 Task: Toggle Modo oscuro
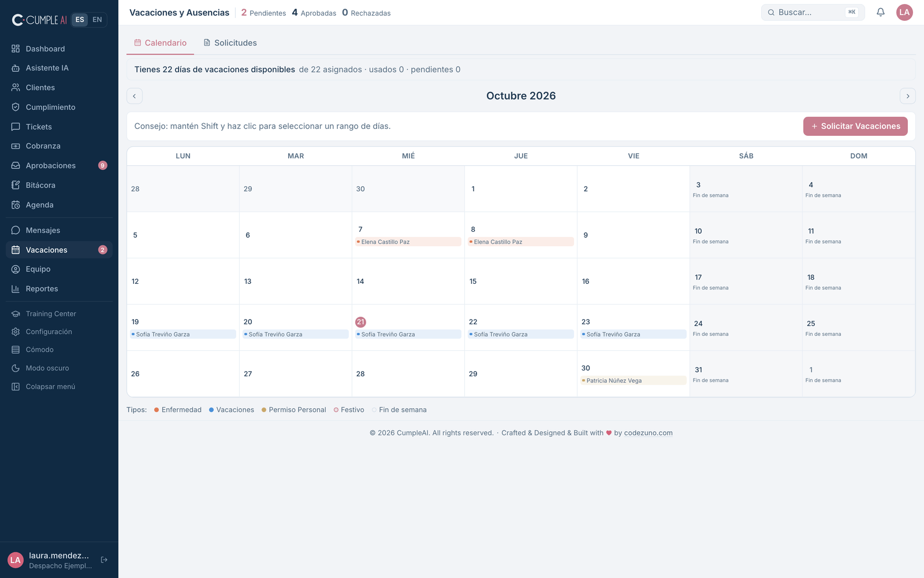(58, 368)
